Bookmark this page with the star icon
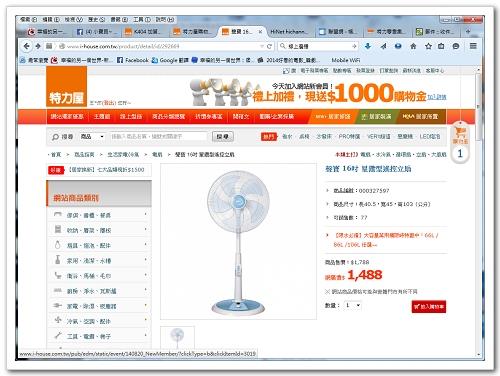 click(428, 46)
